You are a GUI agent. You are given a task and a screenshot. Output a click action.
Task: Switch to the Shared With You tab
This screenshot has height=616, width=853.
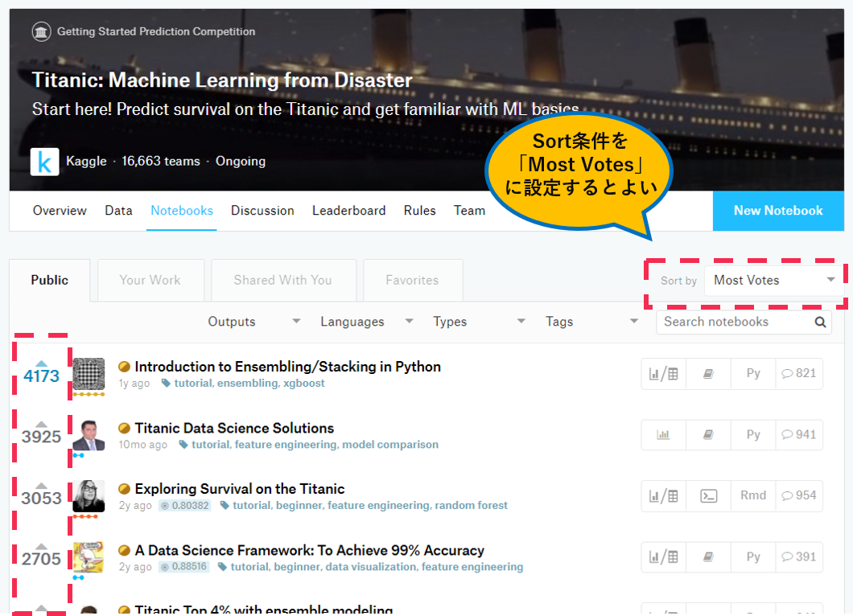click(283, 281)
